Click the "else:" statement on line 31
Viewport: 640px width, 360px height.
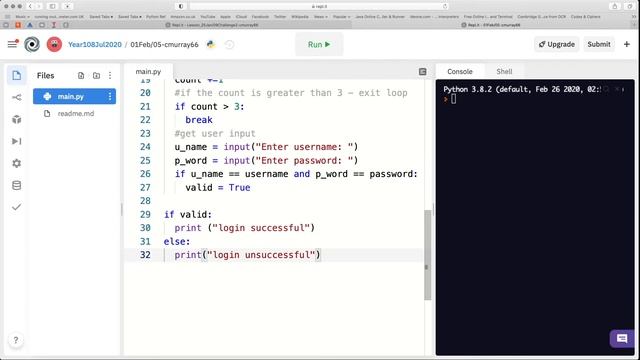pyautogui.click(x=177, y=242)
